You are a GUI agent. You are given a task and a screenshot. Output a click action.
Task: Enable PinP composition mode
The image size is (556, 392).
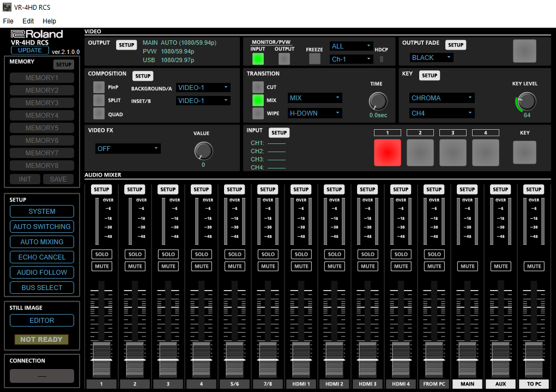99,87
